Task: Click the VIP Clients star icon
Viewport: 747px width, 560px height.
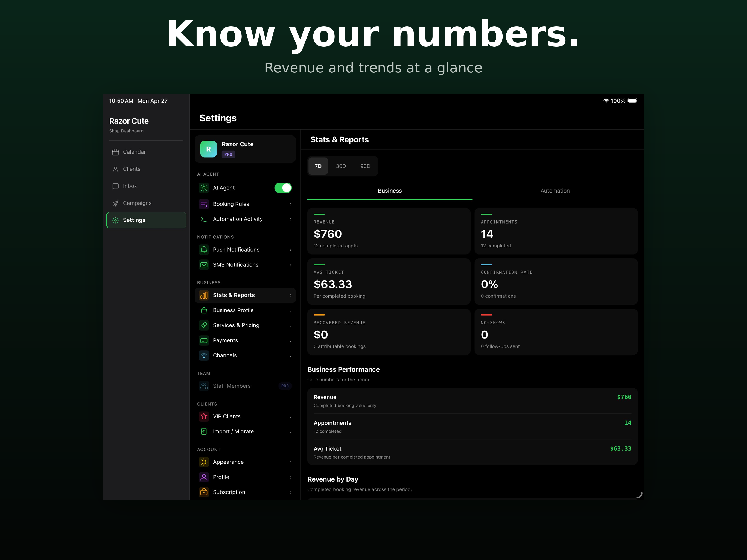Action: pyautogui.click(x=204, y=416)
